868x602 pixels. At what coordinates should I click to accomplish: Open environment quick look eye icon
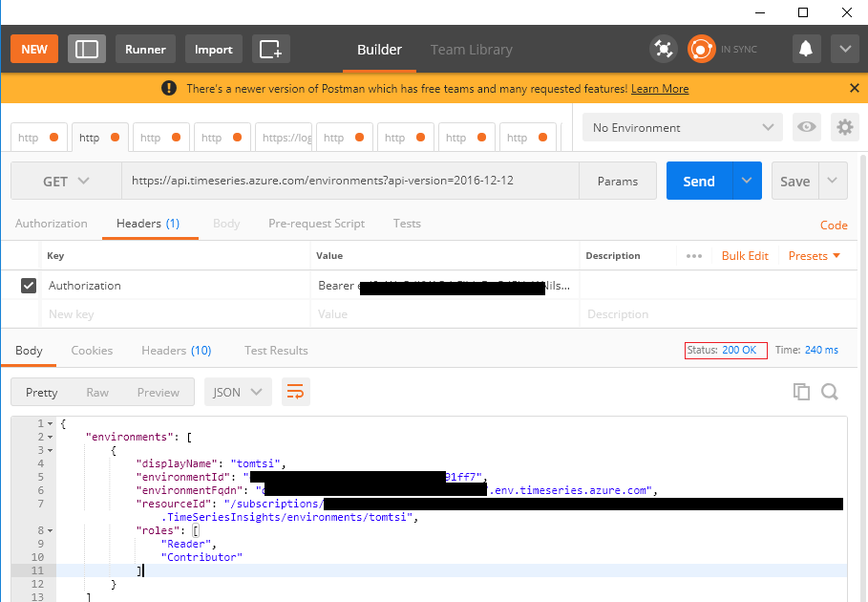(807, 127)
